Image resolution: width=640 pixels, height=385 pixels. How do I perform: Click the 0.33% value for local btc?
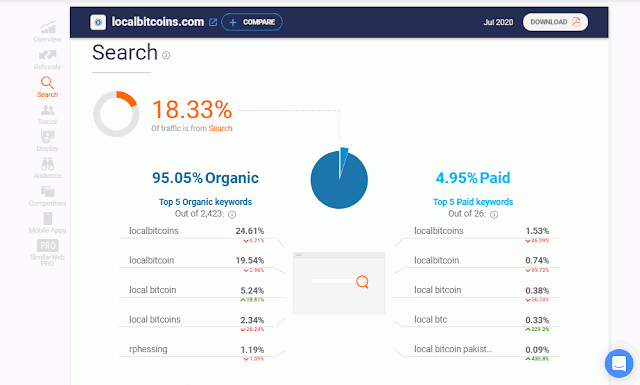[537, 320]
